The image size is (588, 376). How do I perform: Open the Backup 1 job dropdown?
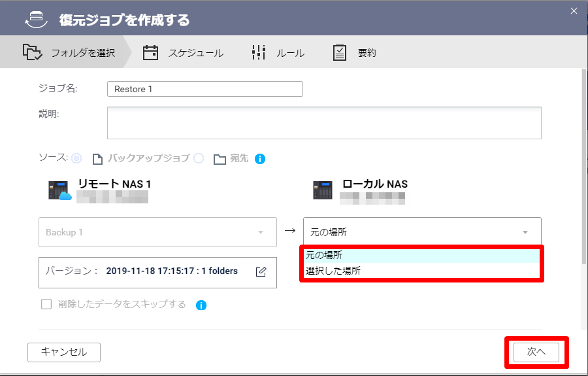tap(157, 232)
